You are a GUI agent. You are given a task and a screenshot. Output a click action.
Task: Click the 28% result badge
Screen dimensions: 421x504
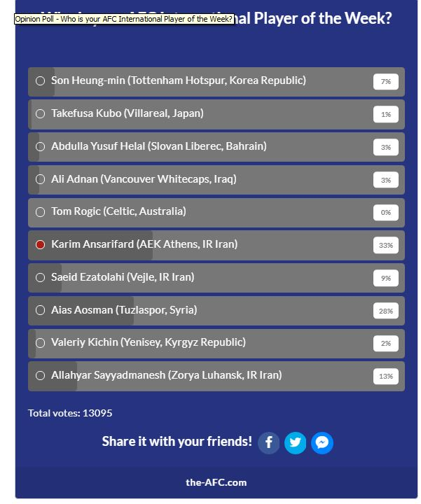pyautogui.click(x=385, y=311)
